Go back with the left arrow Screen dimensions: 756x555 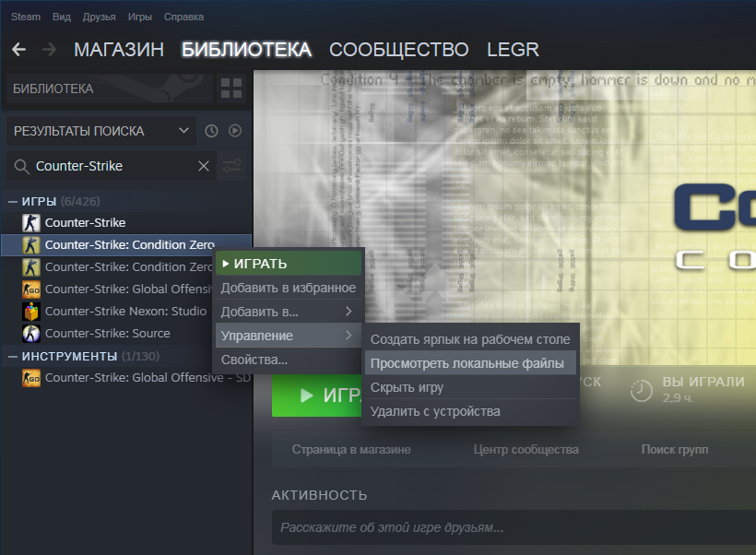[x=18, y=49]
